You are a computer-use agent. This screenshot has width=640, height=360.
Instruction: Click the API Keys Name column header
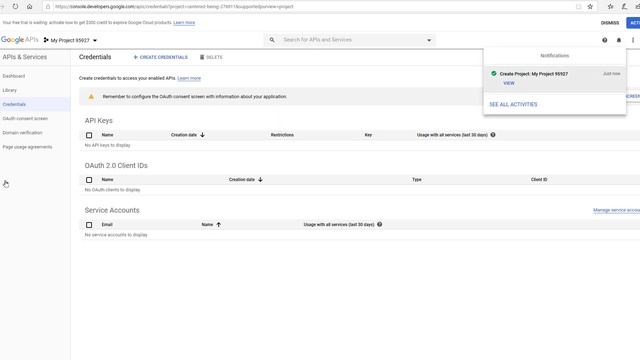point(107,135)
